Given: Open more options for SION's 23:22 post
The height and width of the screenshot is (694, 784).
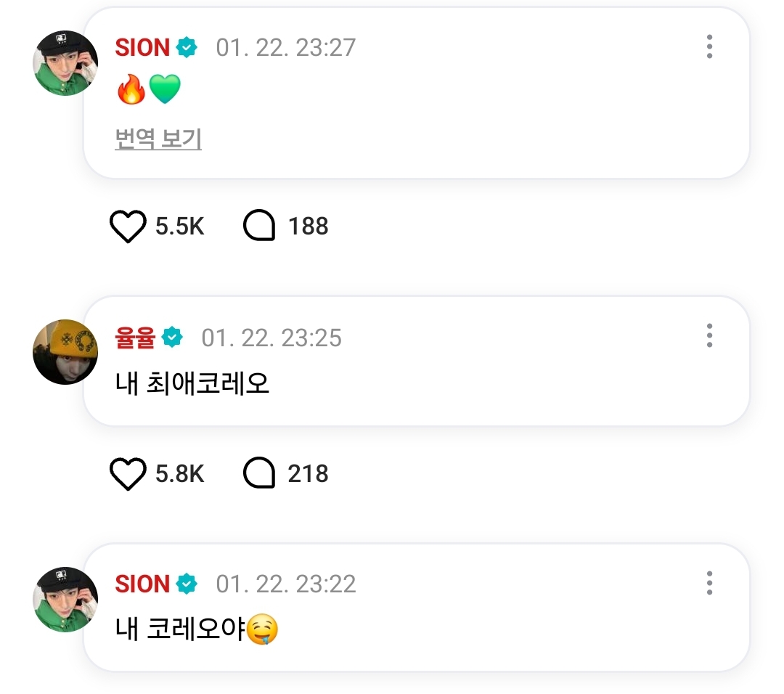Looking at the screenshot, I should 709,583.
